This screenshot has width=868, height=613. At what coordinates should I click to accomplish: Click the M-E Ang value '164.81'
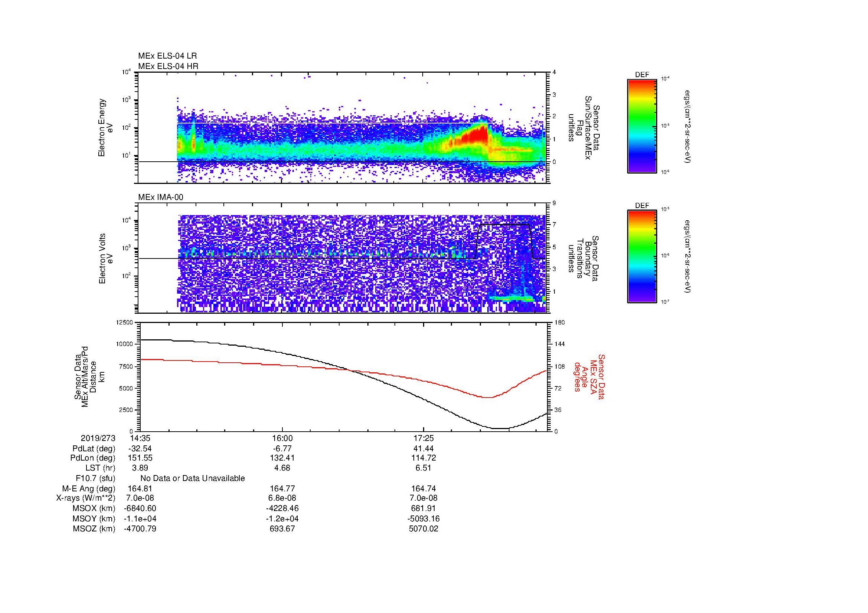click(x=140, y=488)
